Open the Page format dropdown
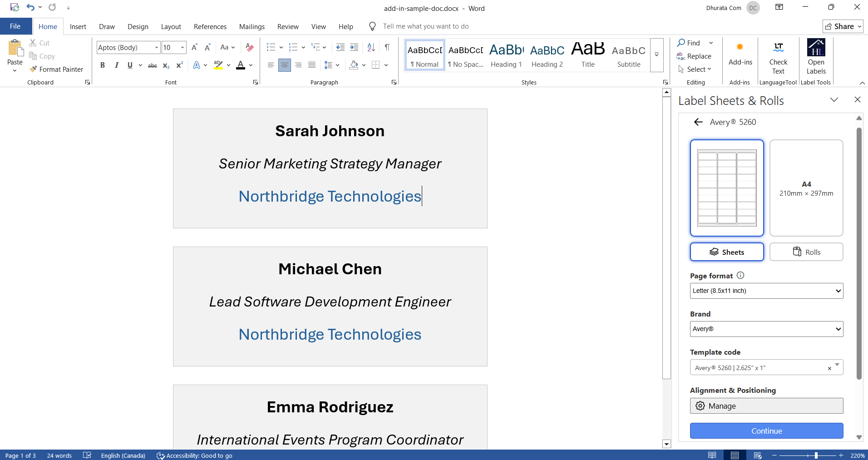This screenshot has height=460, width=868. point(766,291)
